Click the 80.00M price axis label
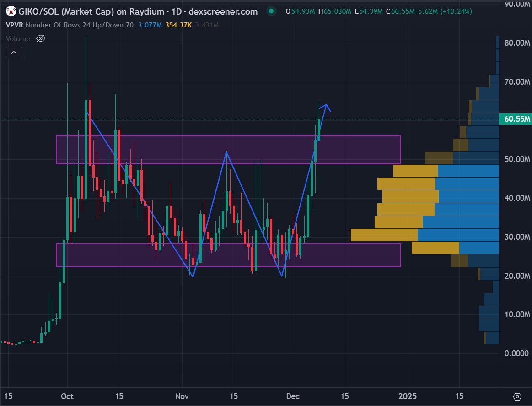 (517, 43)
